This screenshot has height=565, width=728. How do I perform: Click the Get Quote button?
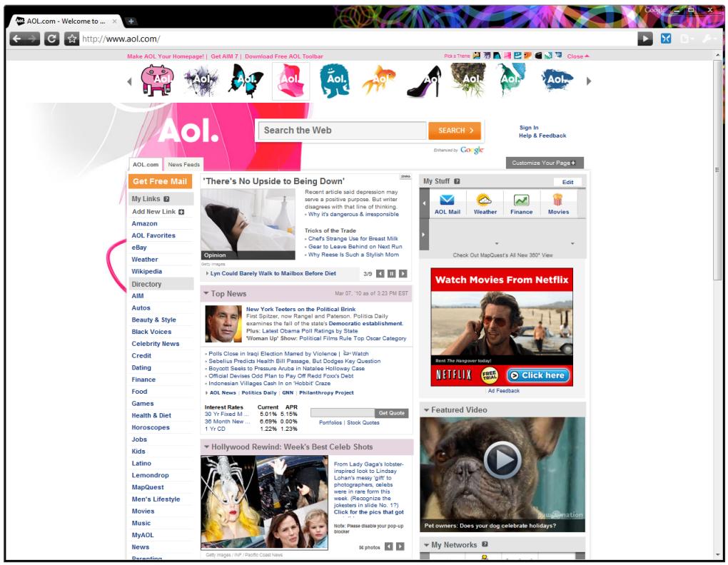point(391,413)
